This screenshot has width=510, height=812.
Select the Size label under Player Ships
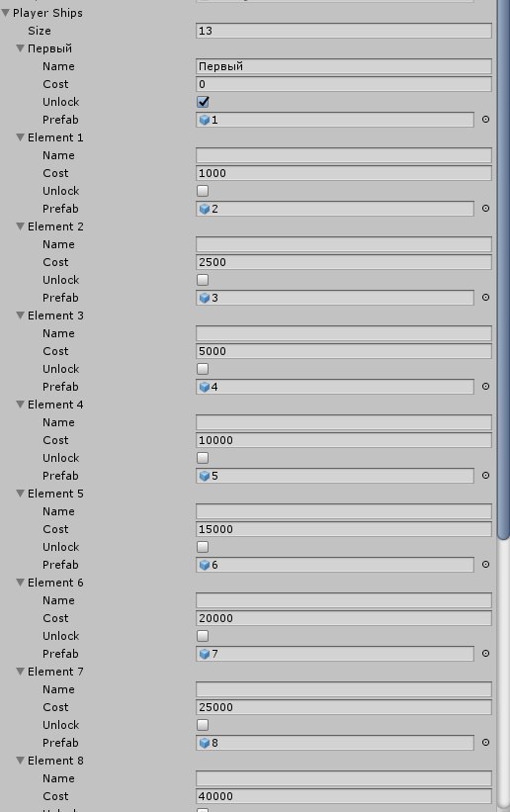(40, 31)
